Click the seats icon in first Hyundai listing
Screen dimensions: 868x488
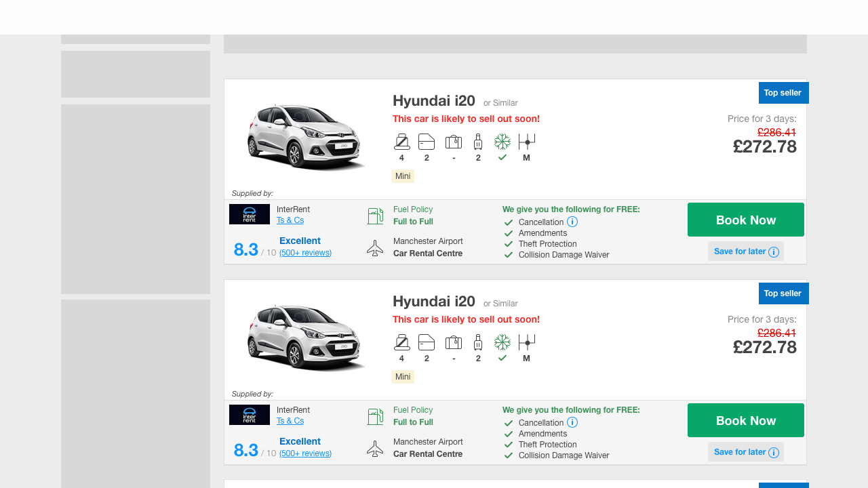(x=401, y=142)
